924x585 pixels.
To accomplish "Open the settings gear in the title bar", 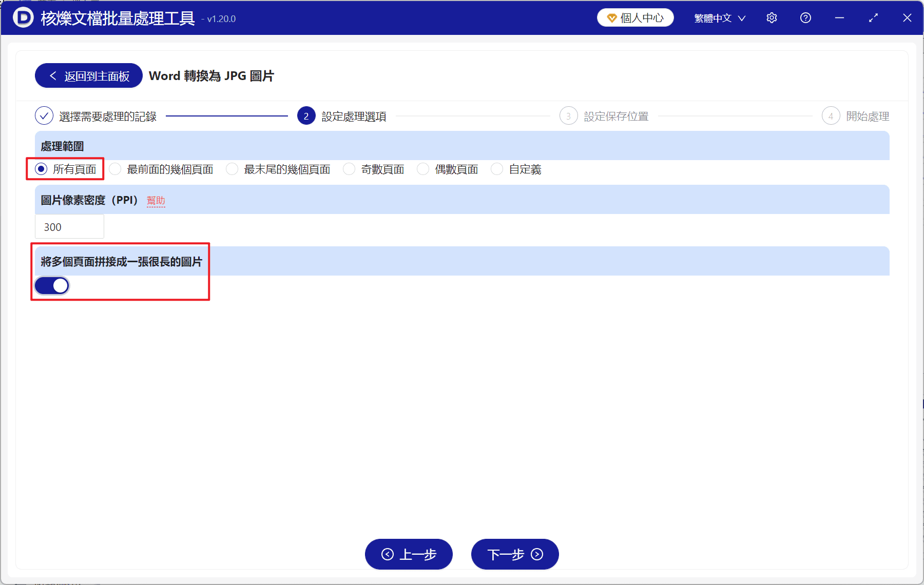I will (772, 17).
